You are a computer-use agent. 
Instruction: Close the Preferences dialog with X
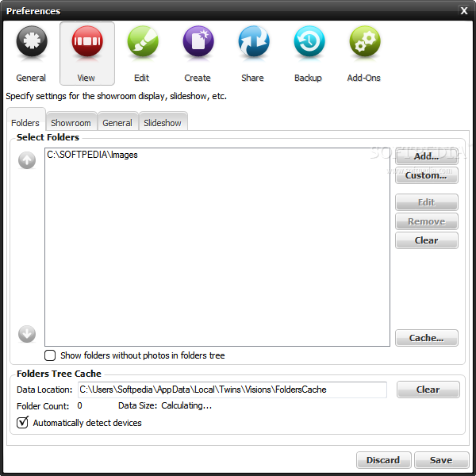[463, 10]
